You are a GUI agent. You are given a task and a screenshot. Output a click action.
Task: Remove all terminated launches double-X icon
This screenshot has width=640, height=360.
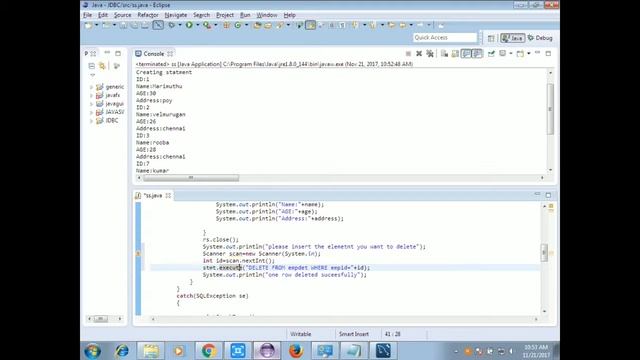coord(430,53)
